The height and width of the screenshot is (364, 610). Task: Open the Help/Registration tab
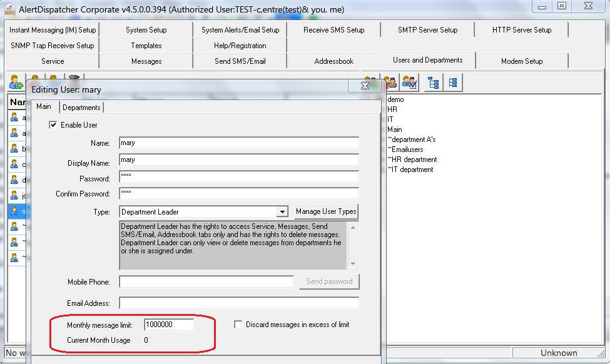(x=240, y=46)
